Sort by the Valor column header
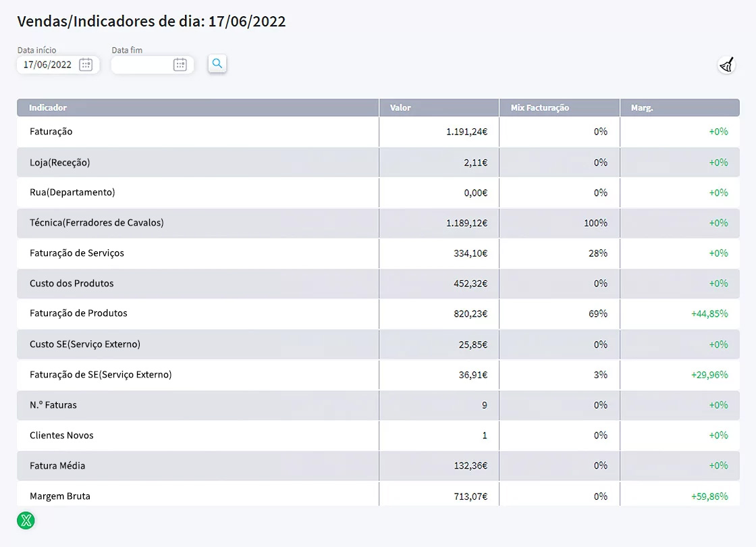The image size is (756, 547). tap(400, 108)
